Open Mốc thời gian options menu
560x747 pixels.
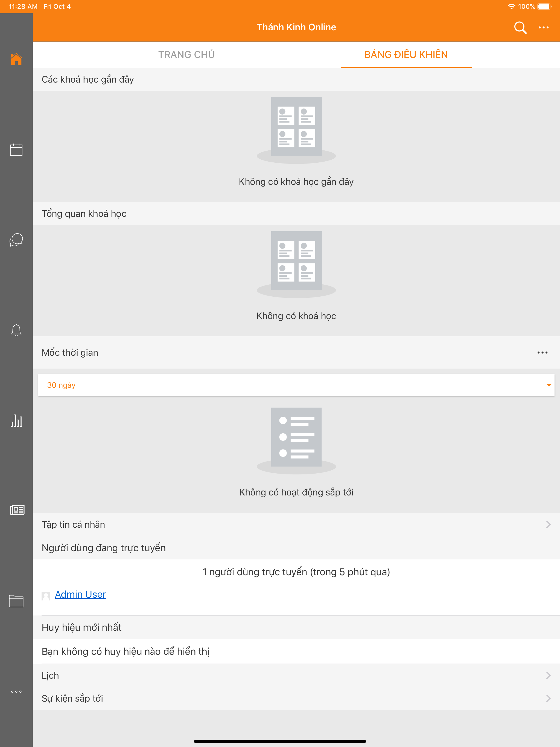point(542,352)
